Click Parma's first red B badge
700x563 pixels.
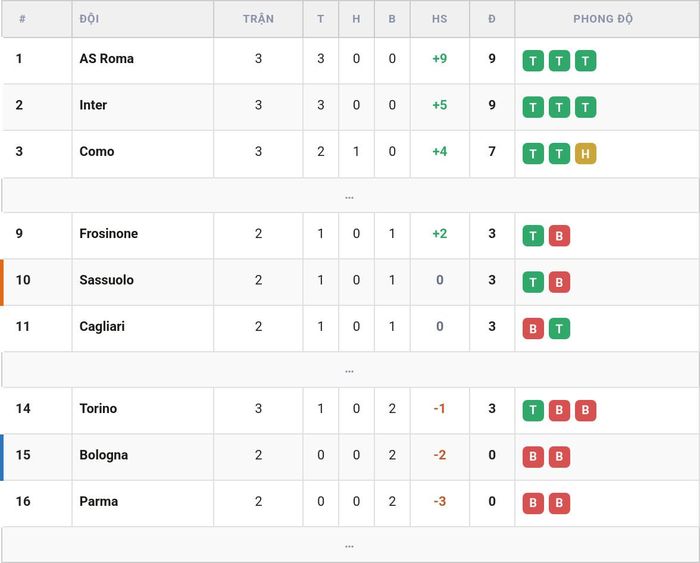click(533, 504)
